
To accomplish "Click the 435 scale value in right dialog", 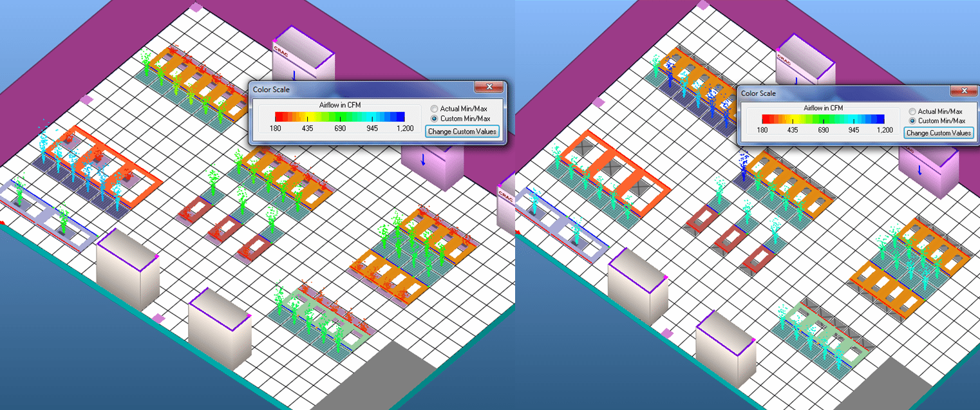I will pyautogui.click(x=793, y=130).
